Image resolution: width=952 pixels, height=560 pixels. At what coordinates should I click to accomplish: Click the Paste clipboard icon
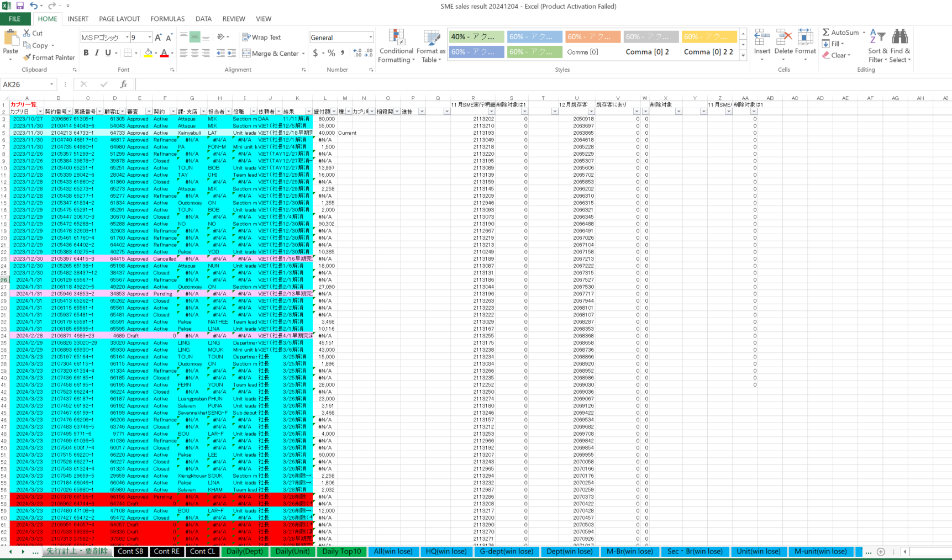10,38
